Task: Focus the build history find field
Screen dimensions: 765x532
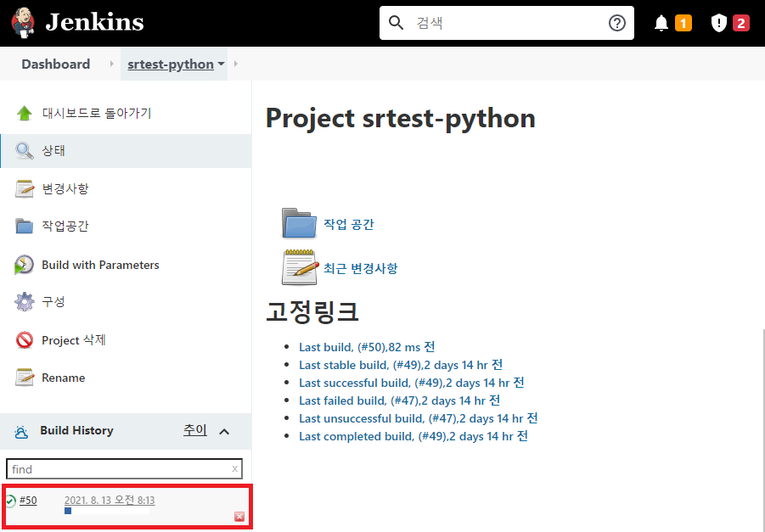Action: 124,469
